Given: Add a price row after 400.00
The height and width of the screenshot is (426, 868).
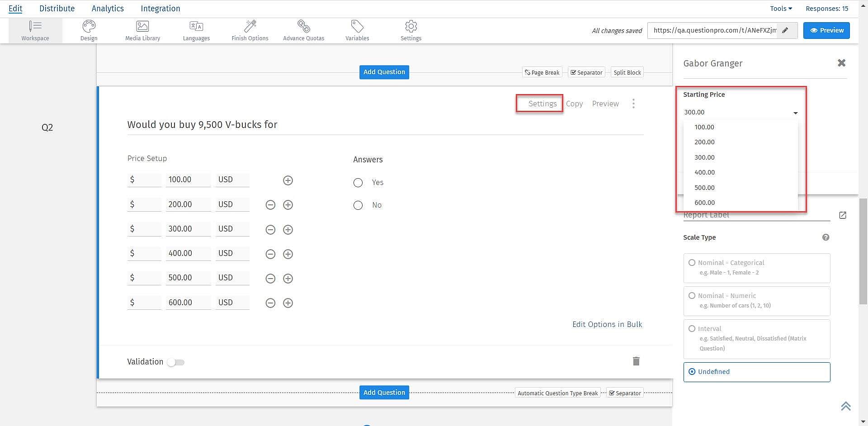Looking at the screenshot, I should (288, 254).
